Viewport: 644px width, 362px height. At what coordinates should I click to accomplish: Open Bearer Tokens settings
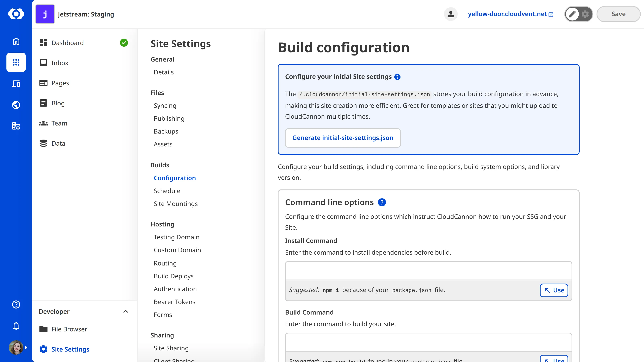click(x=174, y=302)
